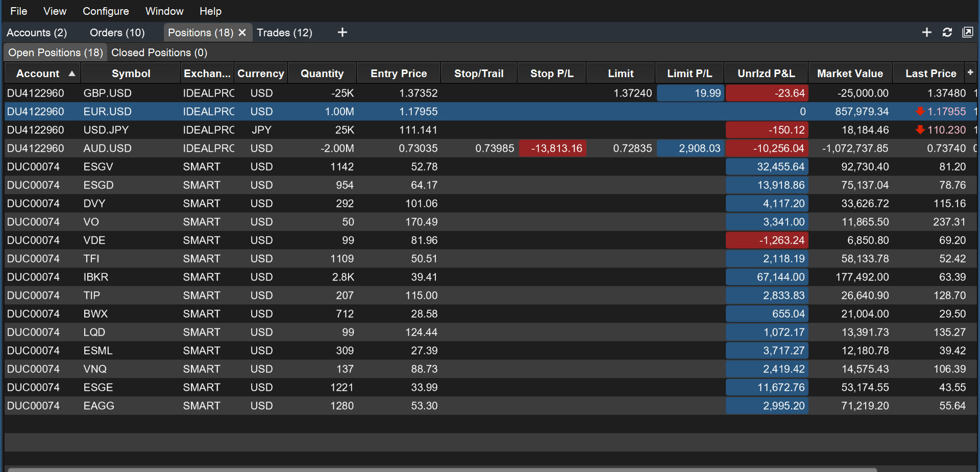Click AUD.USD red Stop P/L cell

553,148
